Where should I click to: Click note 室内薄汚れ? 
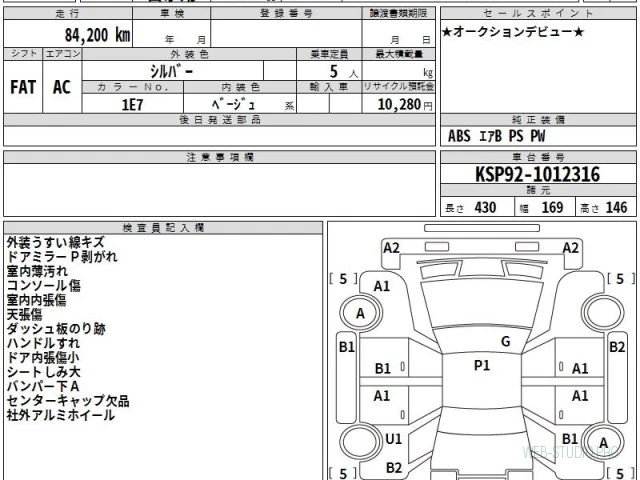coord(37,271)
